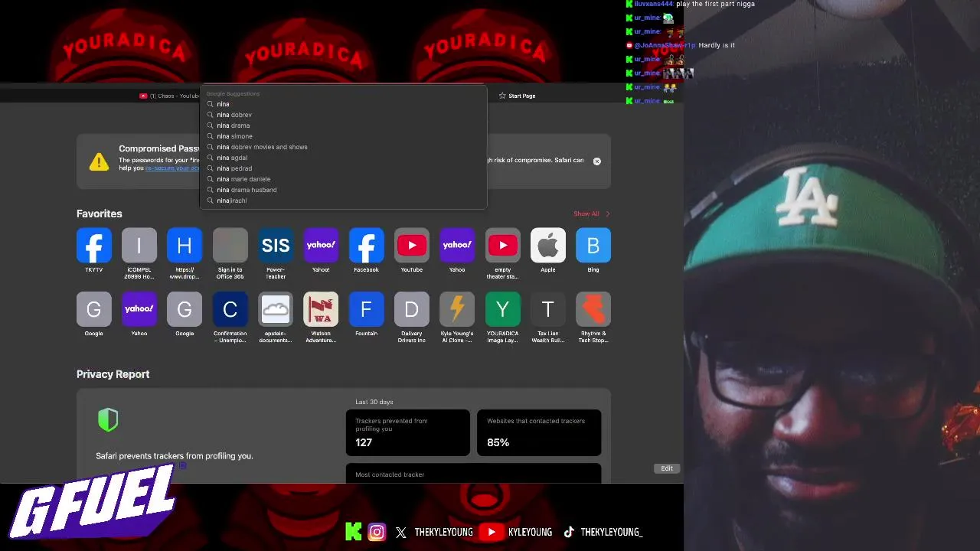The image size is (980, 551).
Task: Click the Privacy Report heading
Action: pyautogui.click(x=113, y=374)
